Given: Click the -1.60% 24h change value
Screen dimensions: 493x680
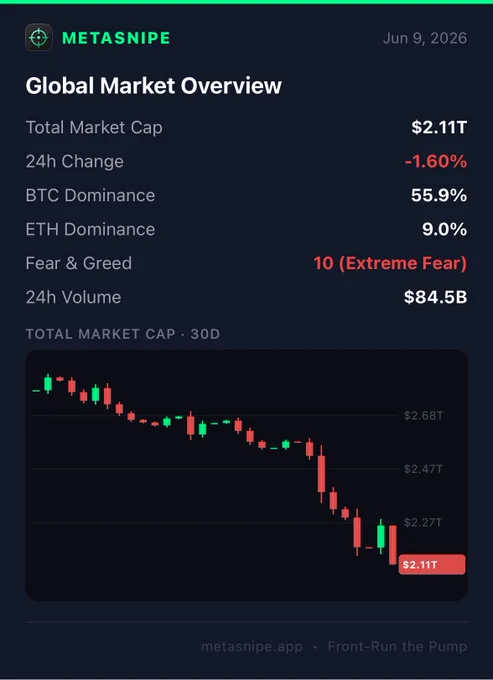Looking at the screenshot, I should pyautogui.click(x=436, y=161).
